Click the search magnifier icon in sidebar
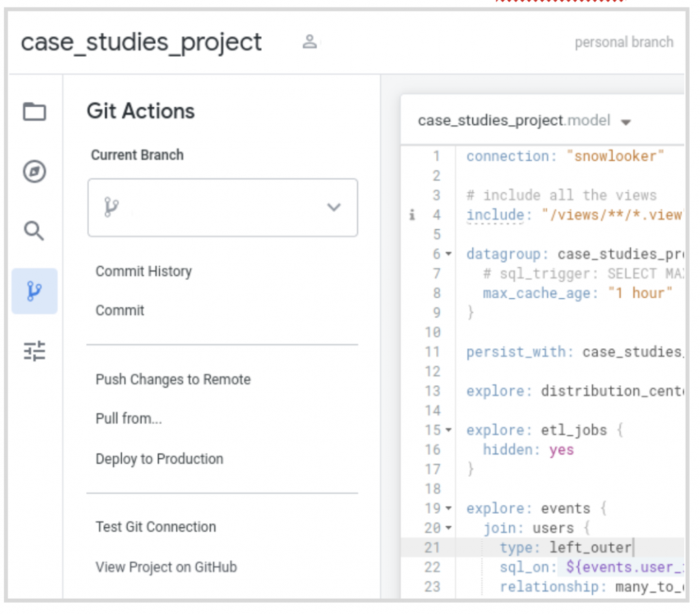 tap(34, 231)
